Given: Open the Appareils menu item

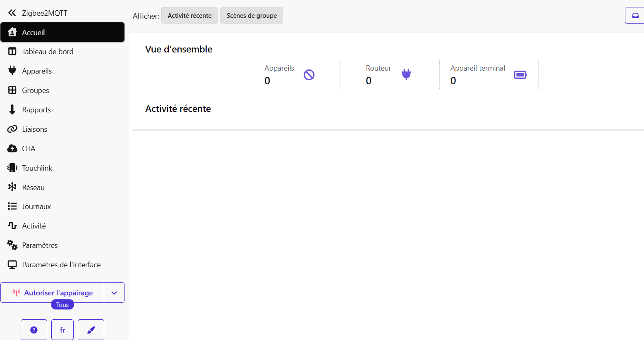Looking at the screenshot, I should click(37, 71).
